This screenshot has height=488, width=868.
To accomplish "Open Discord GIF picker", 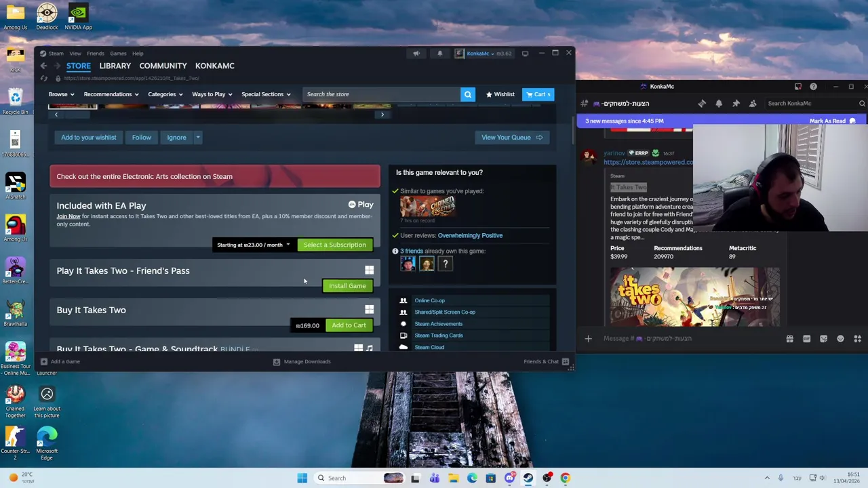I will pos(806,338).
